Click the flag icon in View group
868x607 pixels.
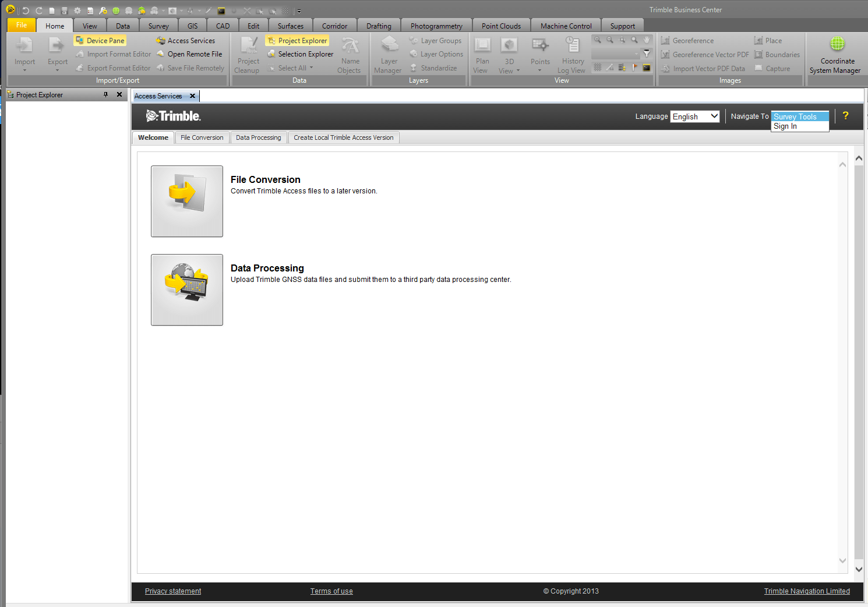(x=634, y=68)
